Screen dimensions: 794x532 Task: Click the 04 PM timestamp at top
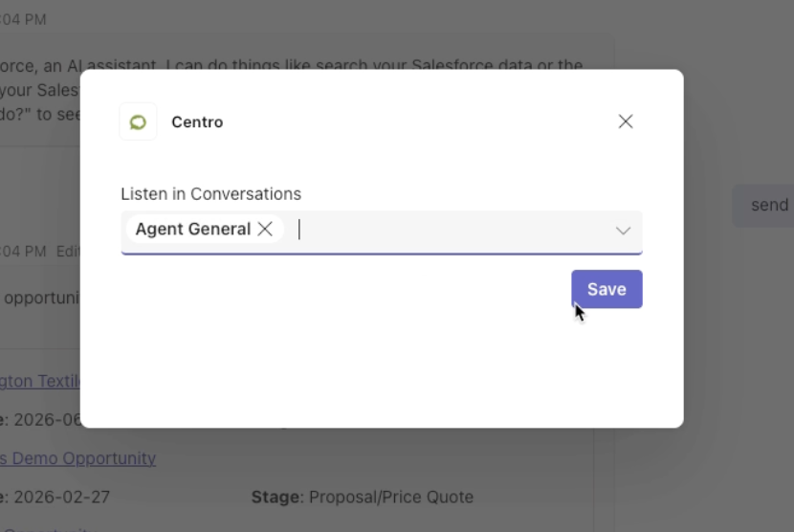(x=23, y=20)
